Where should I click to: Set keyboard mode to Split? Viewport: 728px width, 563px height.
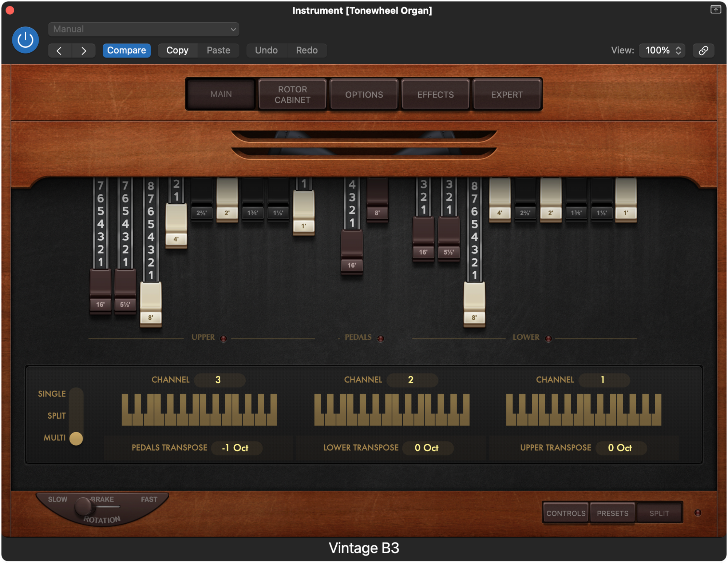(x=56, y=416)
